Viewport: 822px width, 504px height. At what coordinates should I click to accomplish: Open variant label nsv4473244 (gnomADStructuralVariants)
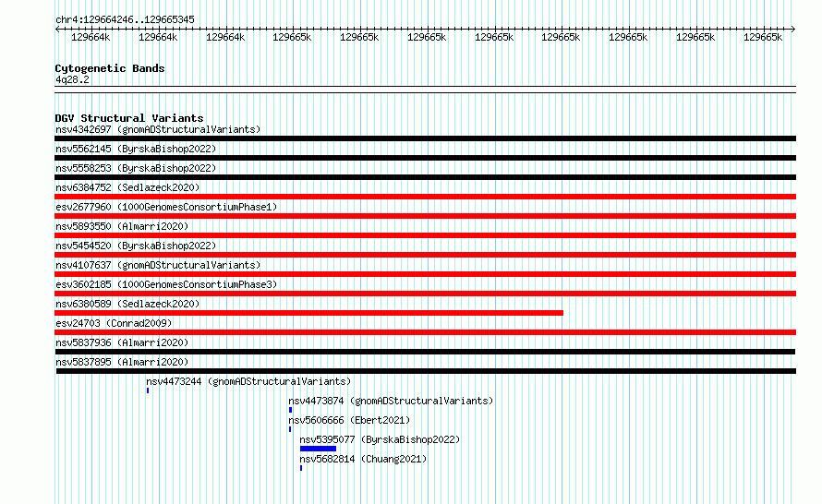pyautogui.click(x=248, y=381)
